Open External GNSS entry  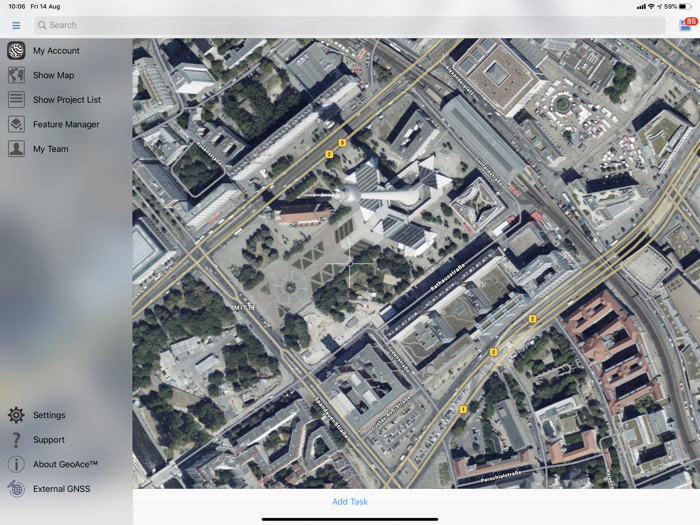(x=62, y=489)
